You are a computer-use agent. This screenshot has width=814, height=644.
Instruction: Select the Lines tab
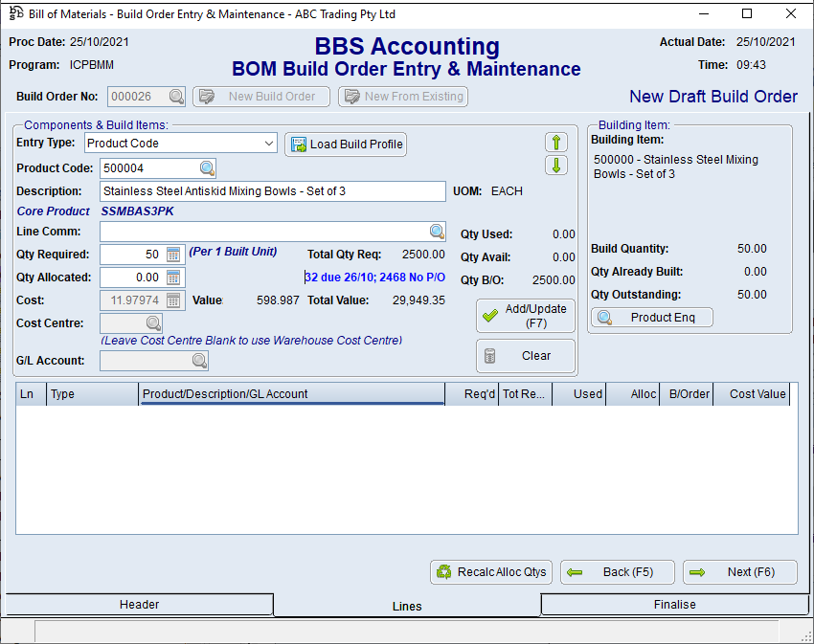point(407,606)
